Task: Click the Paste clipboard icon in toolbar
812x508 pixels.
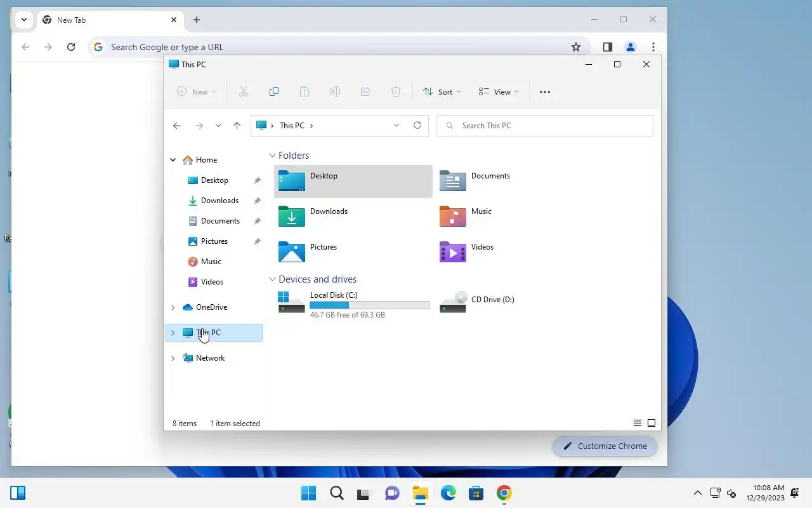Action: 304,91
